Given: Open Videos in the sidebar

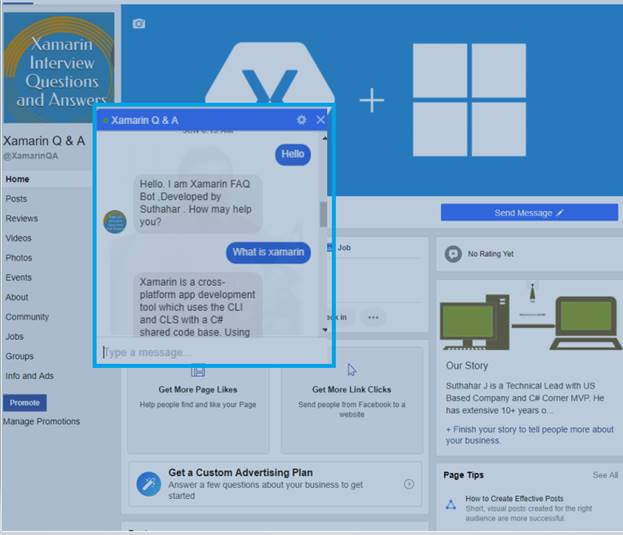Looking at the screenshot, I should click(18, 238).
